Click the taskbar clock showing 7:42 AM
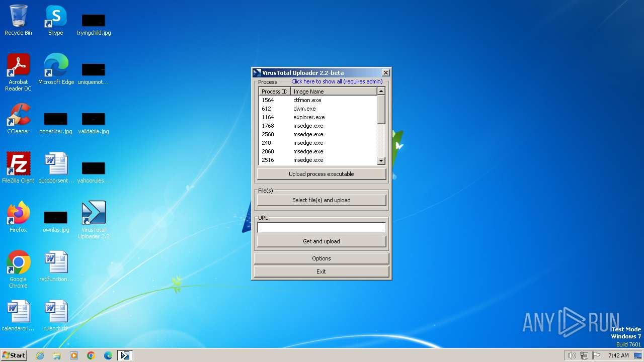 pyautogui.click(x=618, y=355)
